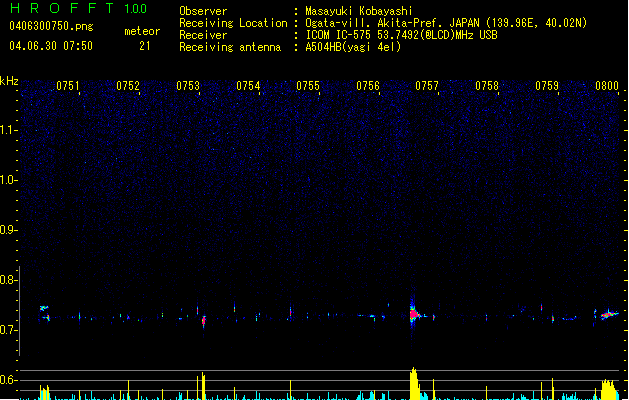This screenshot has width=629, height=400.
Task: Click the 1.1 frequency axis label
Action: coord(7,130)
